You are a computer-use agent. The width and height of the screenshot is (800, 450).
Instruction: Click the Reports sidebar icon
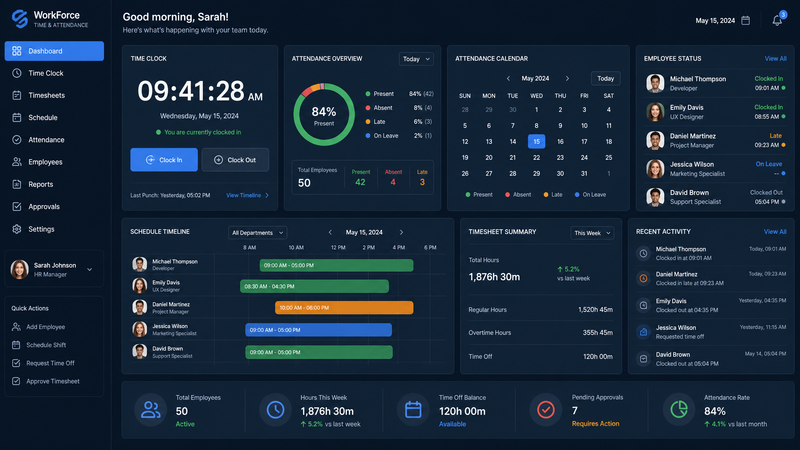coord(17,184)
